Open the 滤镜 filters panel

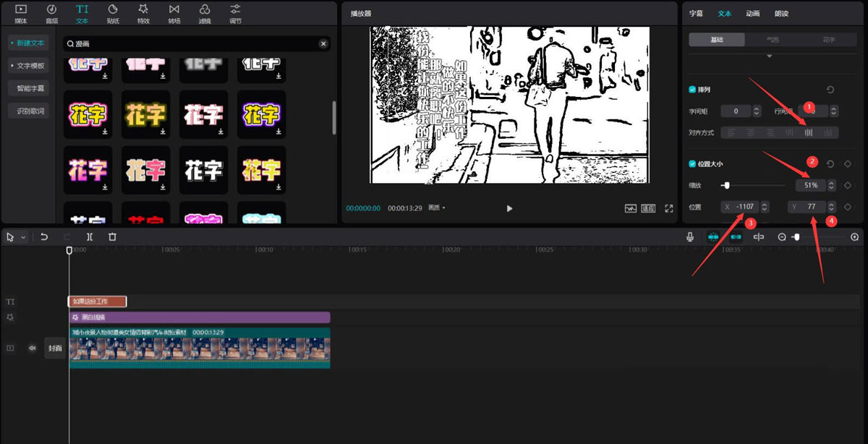click(x=204, y=13)
